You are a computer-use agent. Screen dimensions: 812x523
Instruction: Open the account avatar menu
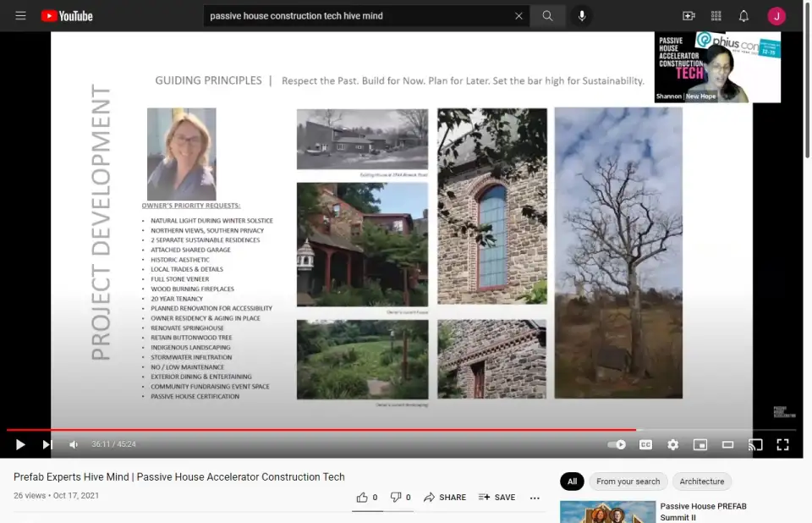pyautogui.click(x=776, y=16)
